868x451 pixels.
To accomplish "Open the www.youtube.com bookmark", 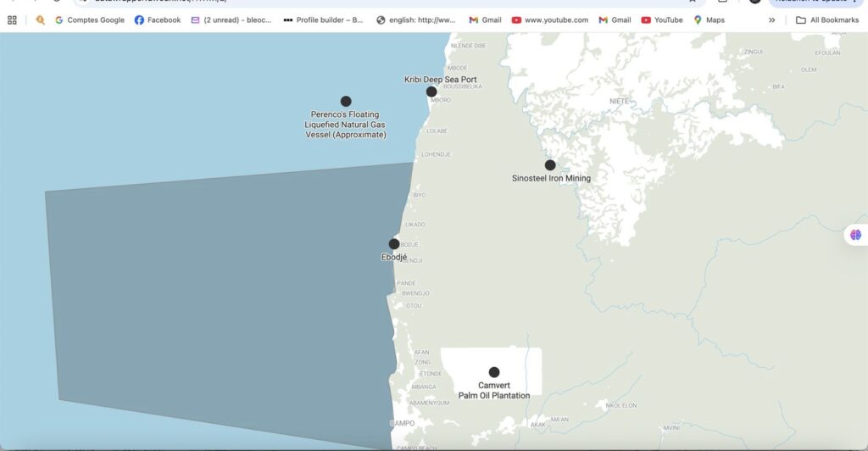I will 549,20.
